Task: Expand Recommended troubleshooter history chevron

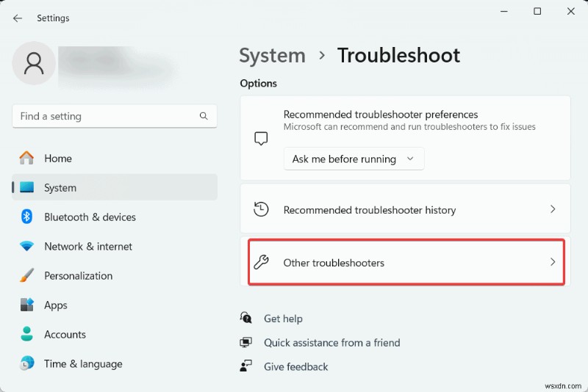Action: [553, 209]
